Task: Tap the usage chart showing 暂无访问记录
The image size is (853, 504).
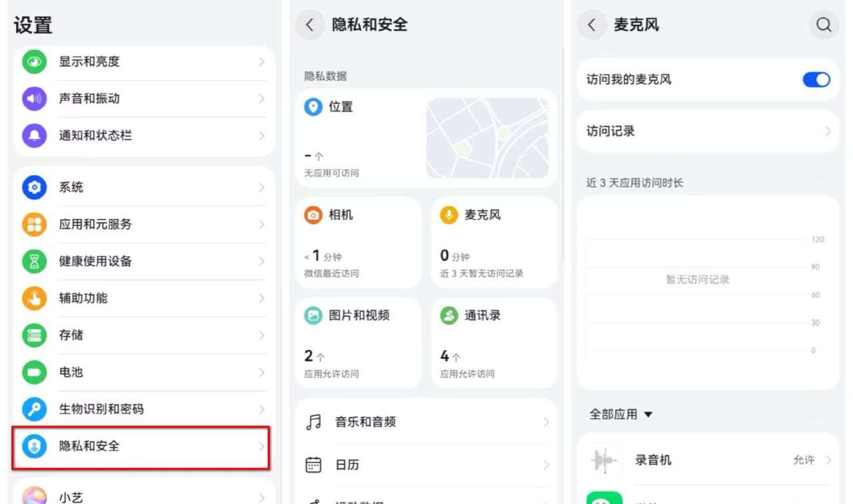Action: pyautogui.click(x=697, y=280)
